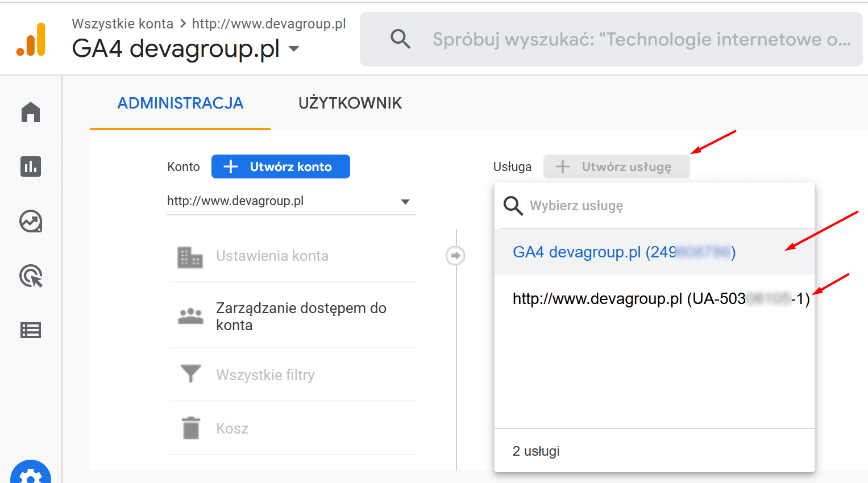Open the Configure table icon in sidebar
This screenshot has height=483, width=868.
[31, 330]
